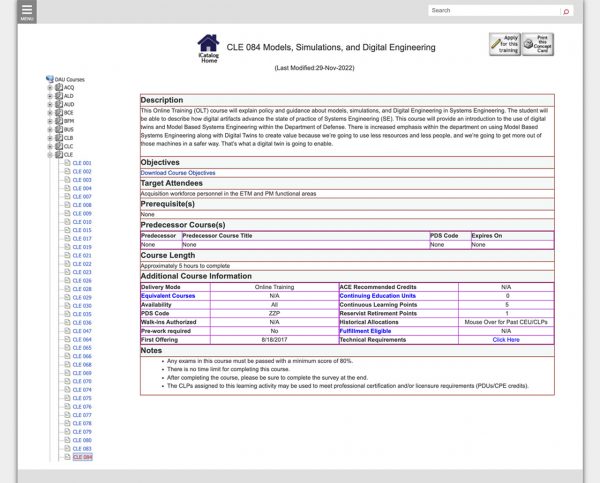Screen dimensions: 600x483
Task: Open course CLE 074 in tree
Action: click(x=82, y=390)
